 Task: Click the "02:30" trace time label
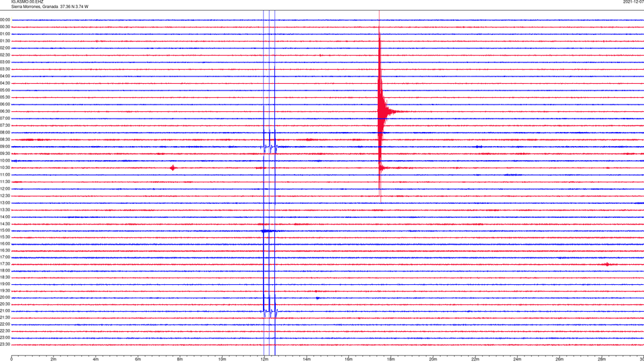5,55
